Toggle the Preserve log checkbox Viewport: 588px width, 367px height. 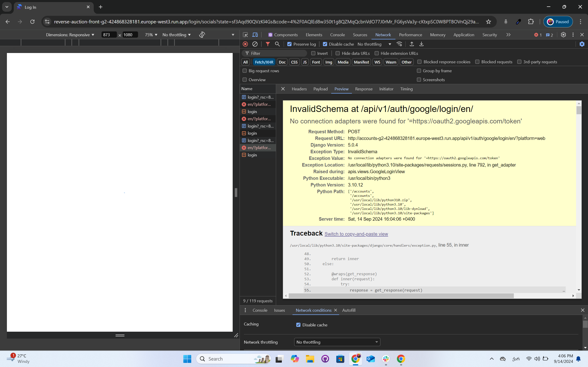coord(289,44)
